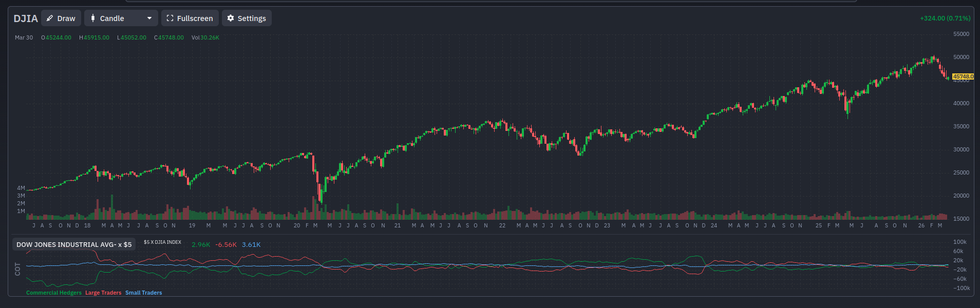
Task: Click the volume value 30.26K
Action: click(x=210, y=37)
